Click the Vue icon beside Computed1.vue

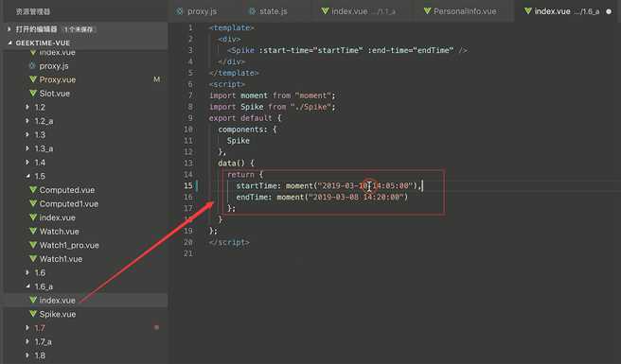click(x=33, y=204)
